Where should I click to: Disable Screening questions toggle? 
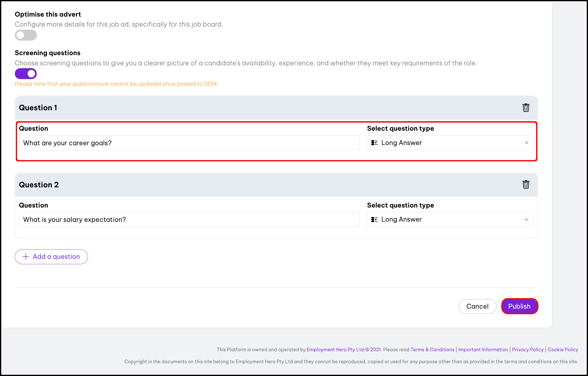[x=26, y=74]
